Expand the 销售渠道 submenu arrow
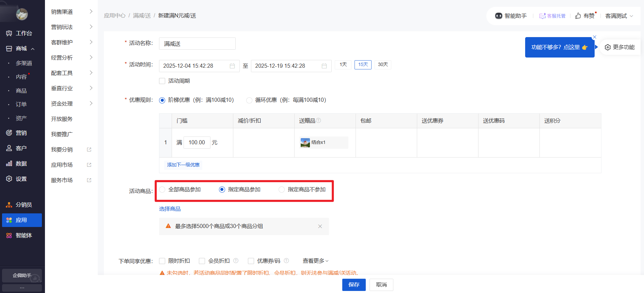Screen dimensions: 644x293 (x=91, y=12)
